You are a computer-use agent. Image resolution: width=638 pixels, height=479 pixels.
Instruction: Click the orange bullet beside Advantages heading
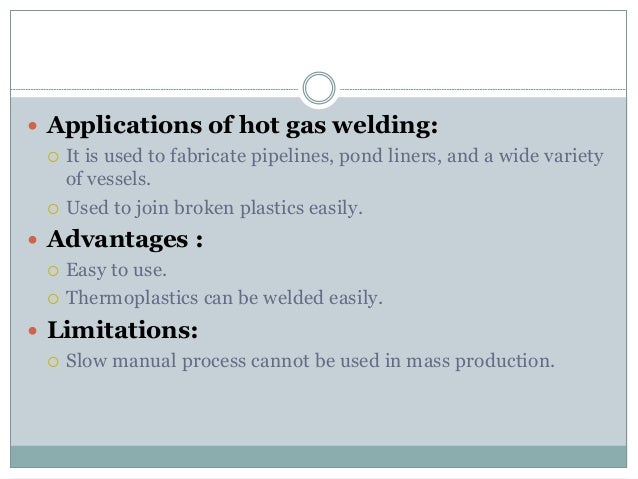tap(33, 240)
